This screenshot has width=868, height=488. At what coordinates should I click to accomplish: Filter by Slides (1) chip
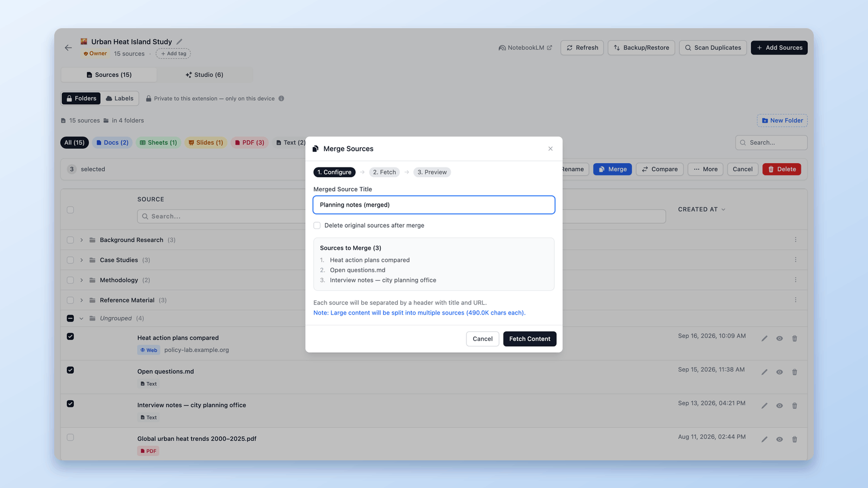206,143
